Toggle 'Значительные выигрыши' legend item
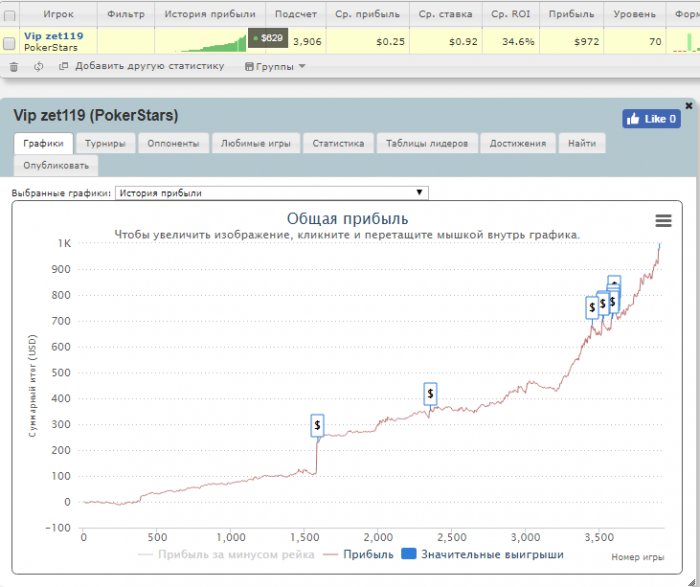Screen dimensions: 700x587 click(x=483, y=554)
